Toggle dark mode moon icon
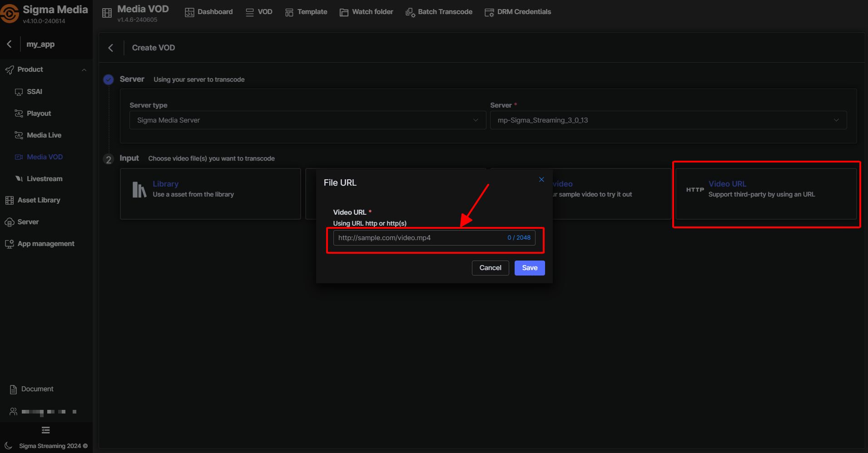This screenshot has height=453, width=868. point(8,446)
